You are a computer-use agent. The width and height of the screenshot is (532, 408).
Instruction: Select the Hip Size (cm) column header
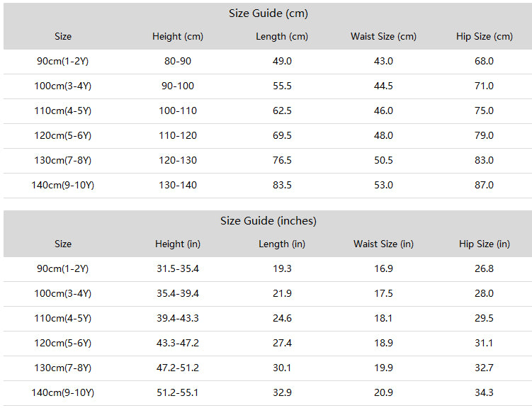[x=484, y=37]
